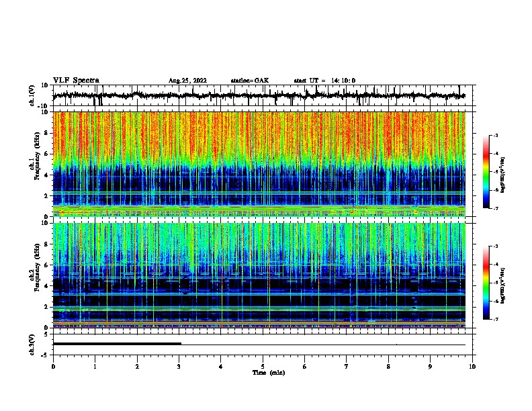Click the "6" kHz tick of ch.2 spectrogram
The height and width of the screenshot is (411, 532).
point(46,265)
